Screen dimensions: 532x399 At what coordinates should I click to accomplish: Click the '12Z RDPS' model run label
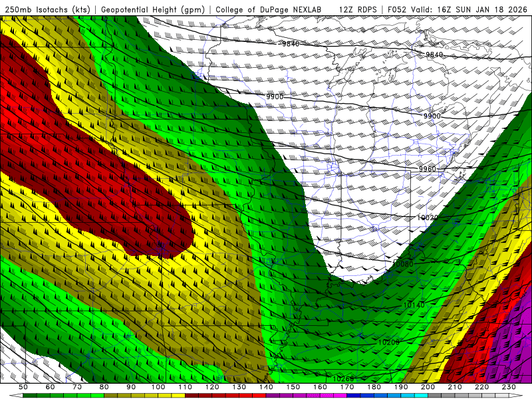(358, 10)
